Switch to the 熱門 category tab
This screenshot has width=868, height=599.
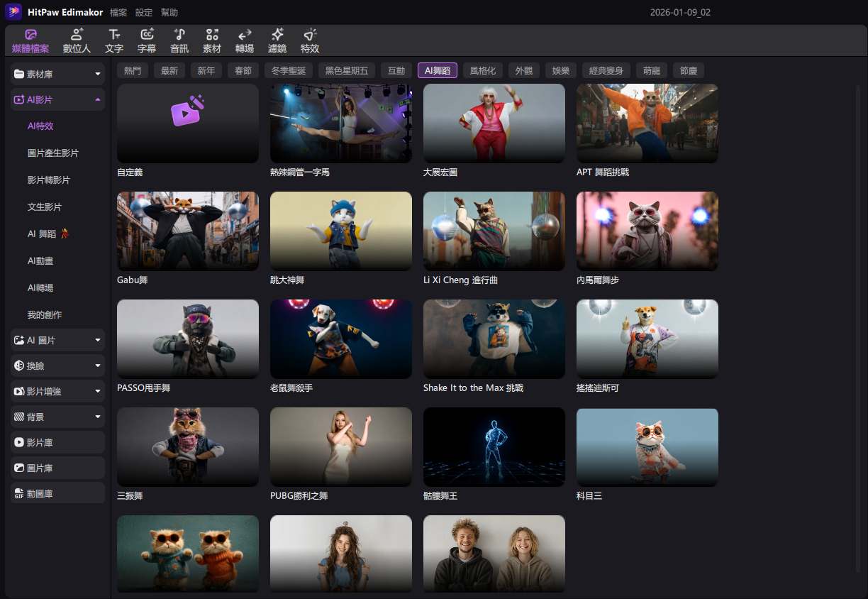point(133,70)
